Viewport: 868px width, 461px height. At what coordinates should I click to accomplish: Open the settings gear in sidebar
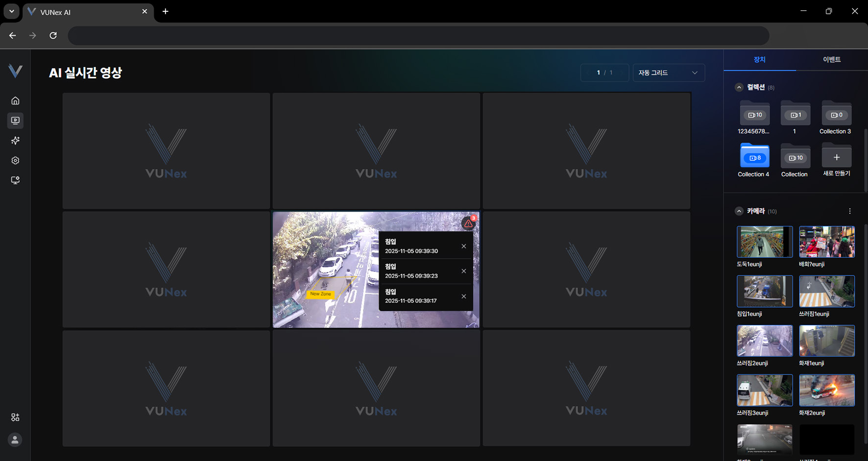point(15,161)
